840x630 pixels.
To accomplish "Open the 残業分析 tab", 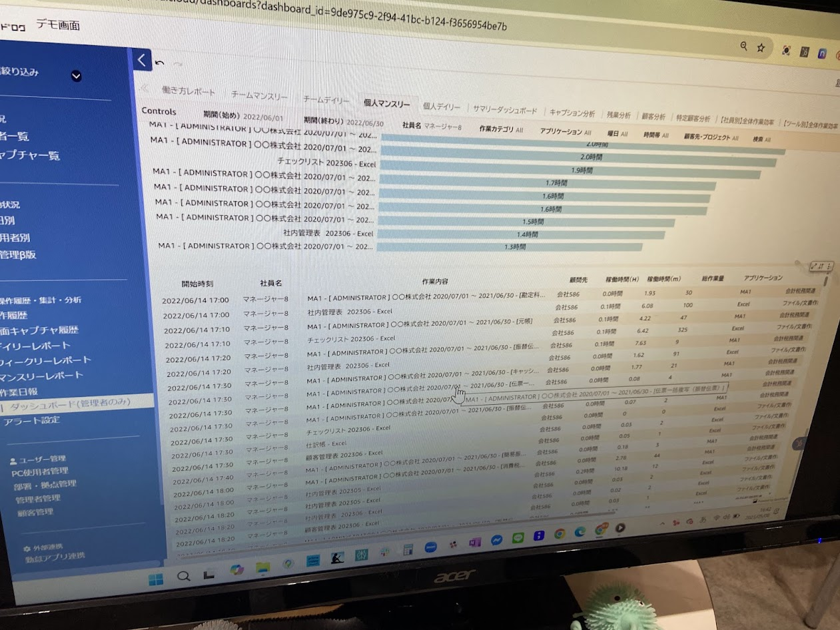I will [618, 116].
